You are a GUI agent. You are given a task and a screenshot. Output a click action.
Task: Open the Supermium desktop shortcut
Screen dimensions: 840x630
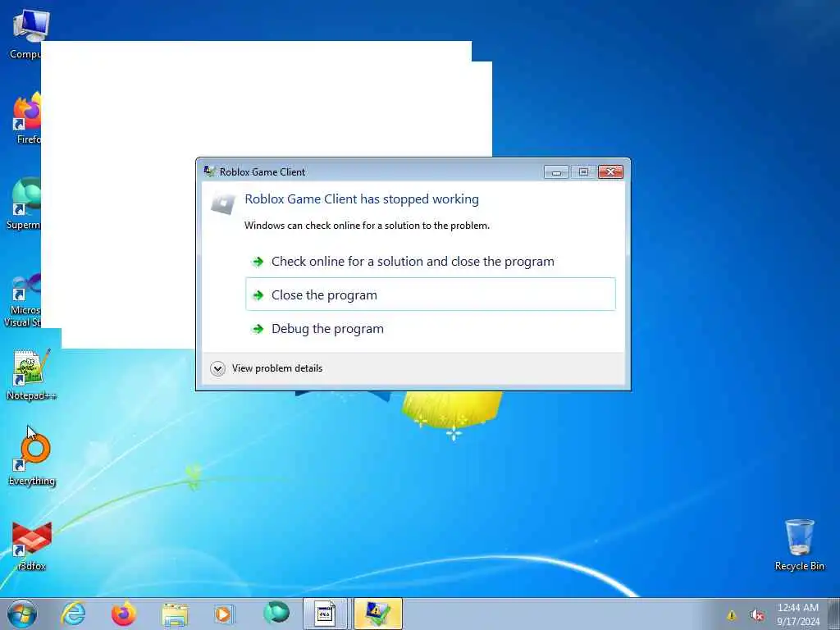24,203
